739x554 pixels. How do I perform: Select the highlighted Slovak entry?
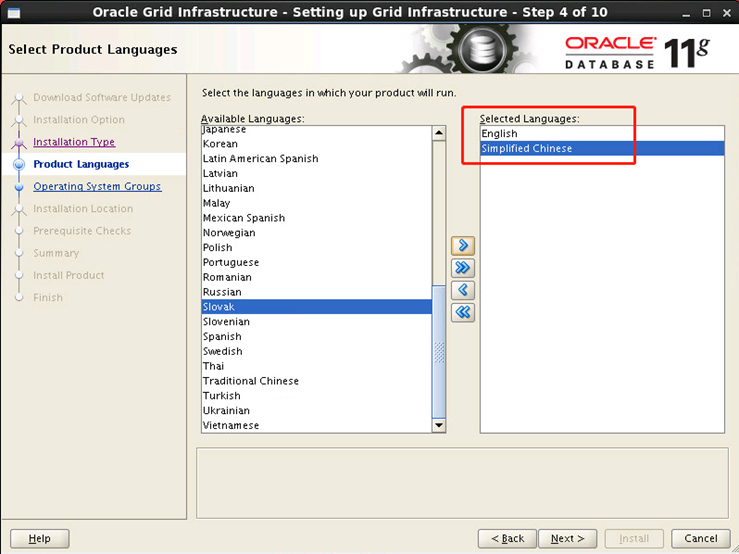click(316, 307)
